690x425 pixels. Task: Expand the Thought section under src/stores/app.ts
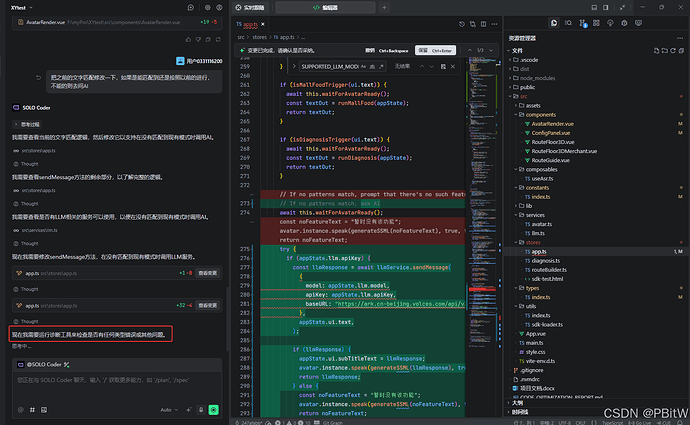(28, 162)
